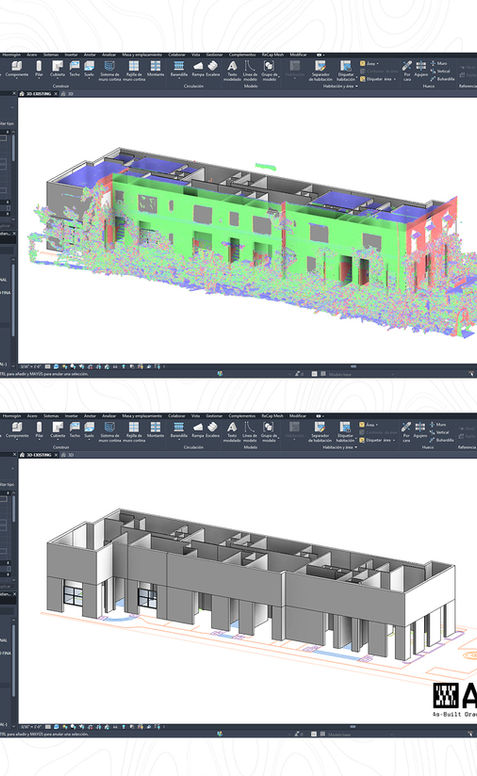The width and height of the screenshot is (477, 776).
Task: Click Muro opening button in gray model window
Action: tap(439, 425)
